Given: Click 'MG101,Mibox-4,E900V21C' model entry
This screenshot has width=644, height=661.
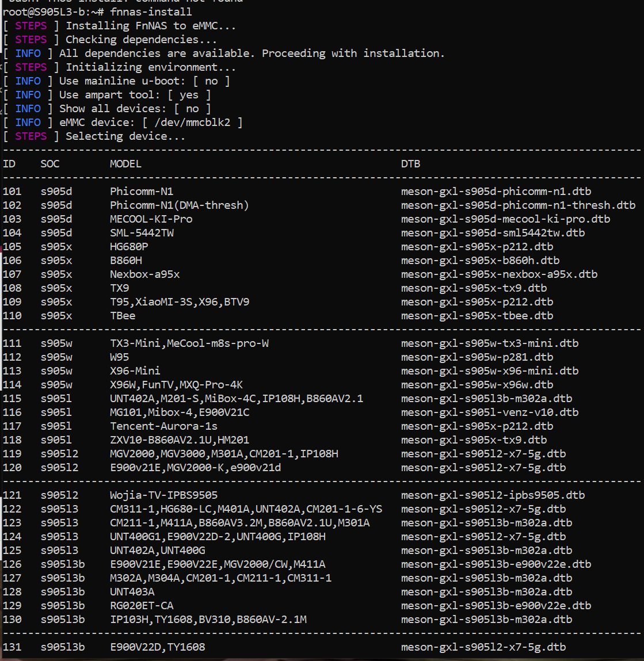Looking at the screenshot, I should click(x=180, y=412).
